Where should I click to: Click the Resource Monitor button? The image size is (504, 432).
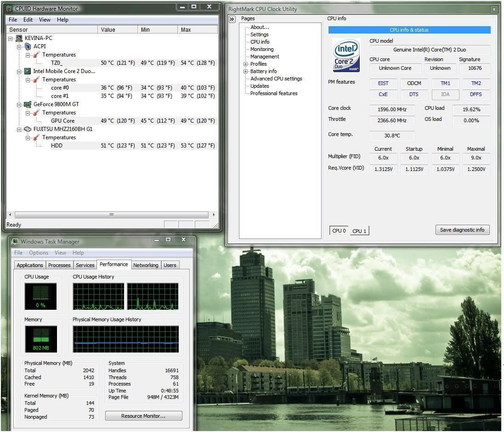click(x=143, y=415)
